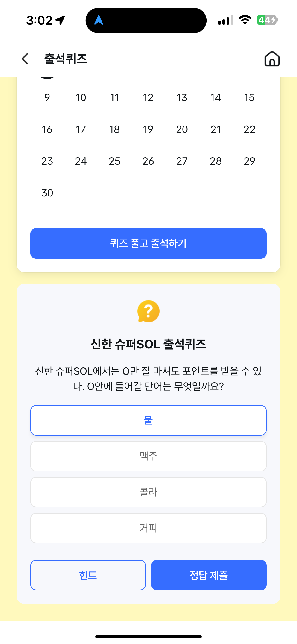
Task: Tap the 출석퀴즈 page title
Action: (x=65, y=59)
